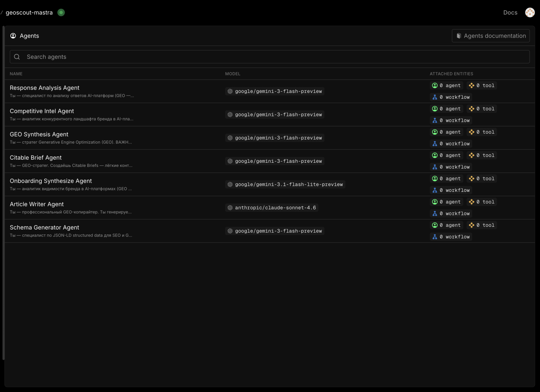Open the Agents documentation button
Screen dimensions: 540x392
coord(490,36)
